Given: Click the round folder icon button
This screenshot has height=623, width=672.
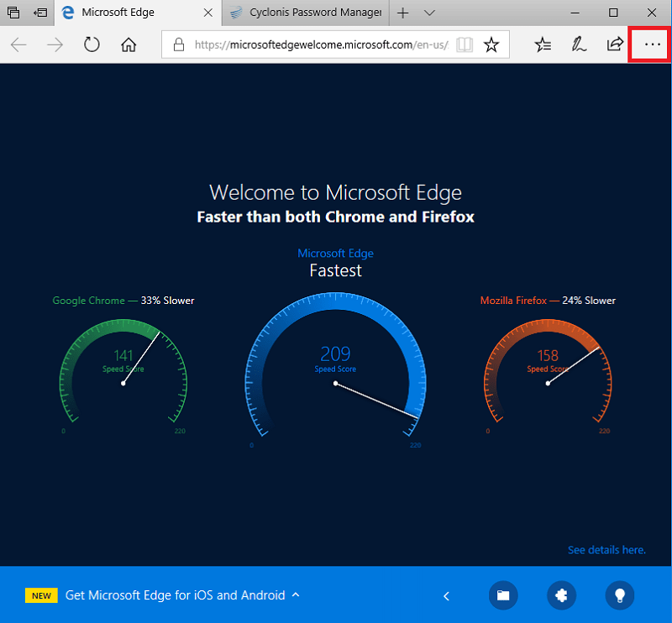Looking at the screenshot, I should 502,595.
